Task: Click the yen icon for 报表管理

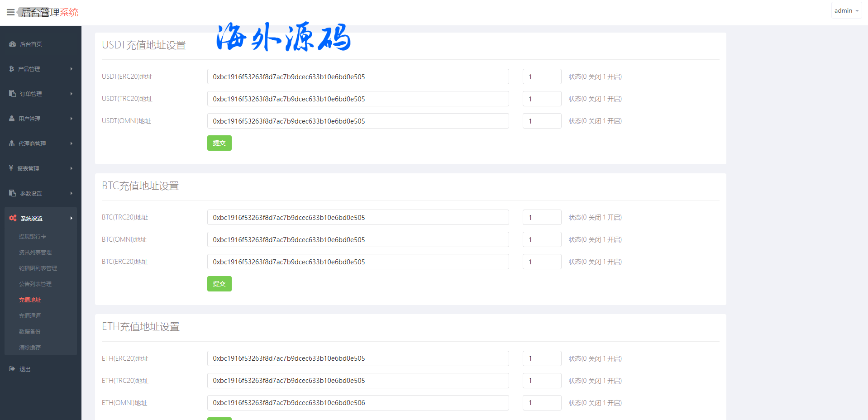Action: [x=11, y=168]
